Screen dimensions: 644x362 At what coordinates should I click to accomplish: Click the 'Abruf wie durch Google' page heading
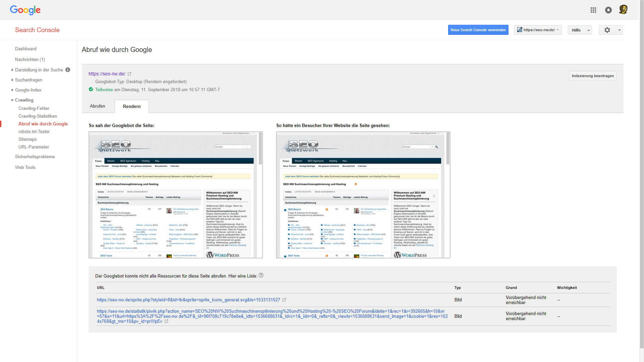117,50
